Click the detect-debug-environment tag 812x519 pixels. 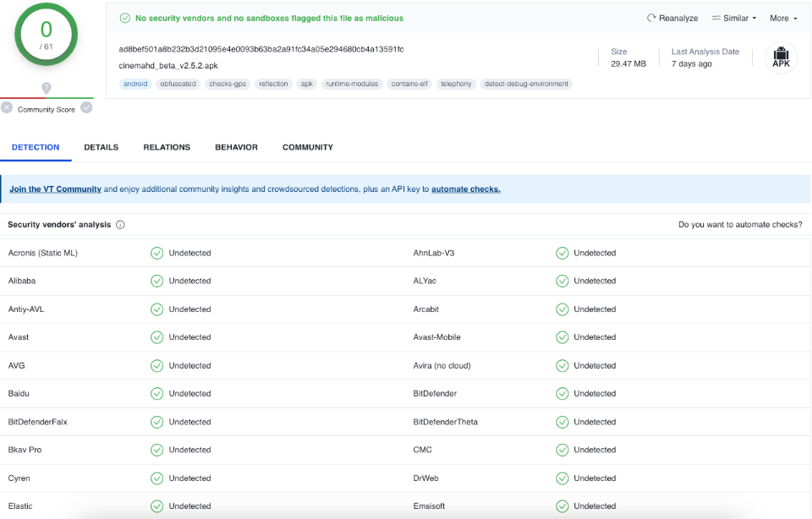pyautogui.click(x=526, y=84)
